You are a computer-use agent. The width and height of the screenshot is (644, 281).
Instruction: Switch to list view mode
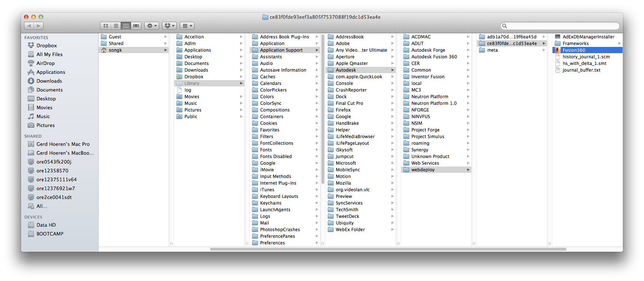click(116, 26)
